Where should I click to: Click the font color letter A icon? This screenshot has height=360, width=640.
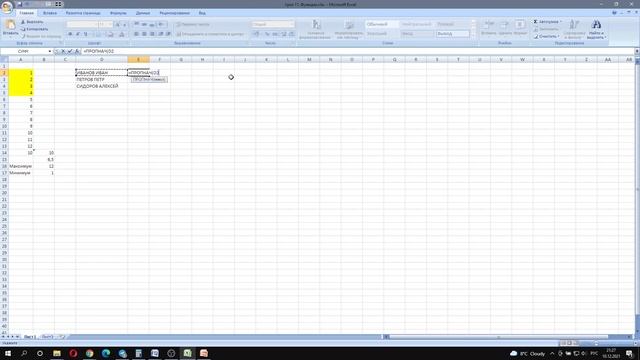tap(121, 34)
